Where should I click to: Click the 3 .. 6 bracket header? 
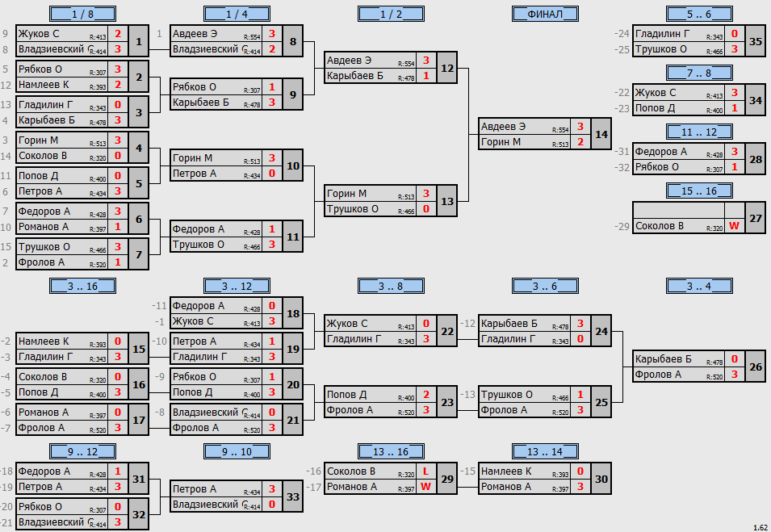coord(545,286)
